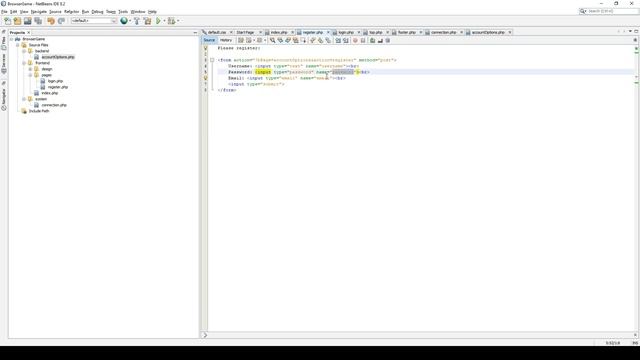Open the Files side panel tab
The width and height of the screenshot is (640, 360).
point(4,42)
